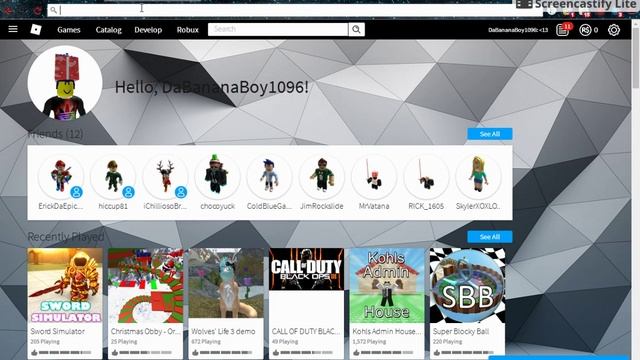Viewport: 640px width, 360px height.
Task: Open the Robux balance icon
Action: click(x=585, y=30)
